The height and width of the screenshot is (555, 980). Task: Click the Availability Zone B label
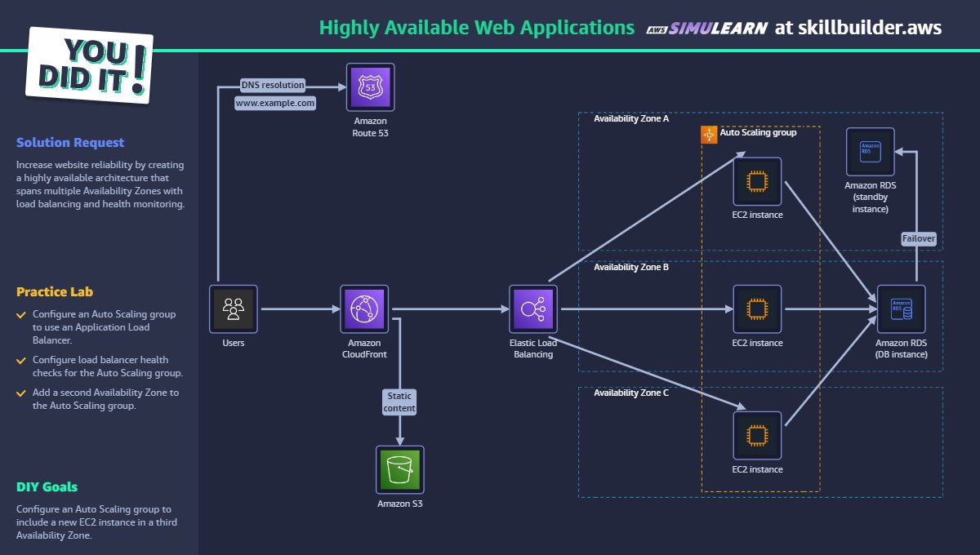pos(631,267)
